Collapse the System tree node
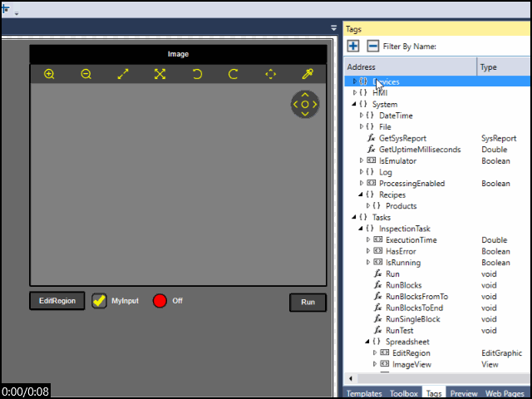The width and height of the screenshot is (532, 399). (355, 105)
